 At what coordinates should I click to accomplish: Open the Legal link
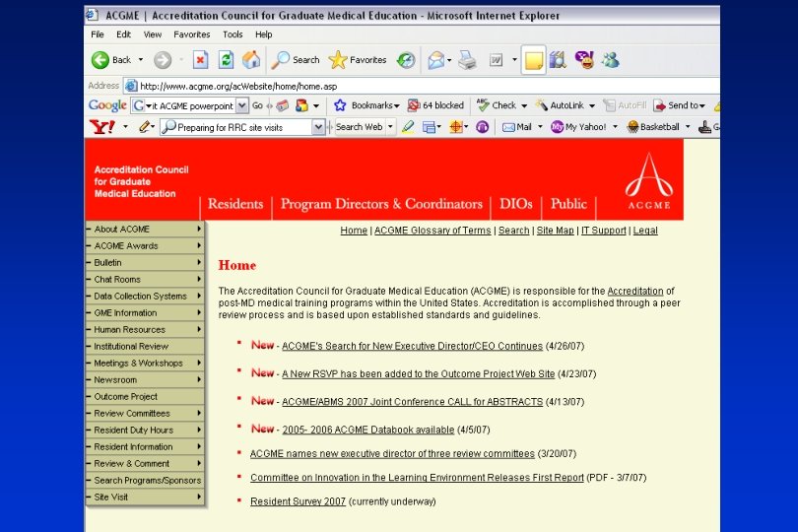(645, 231)
